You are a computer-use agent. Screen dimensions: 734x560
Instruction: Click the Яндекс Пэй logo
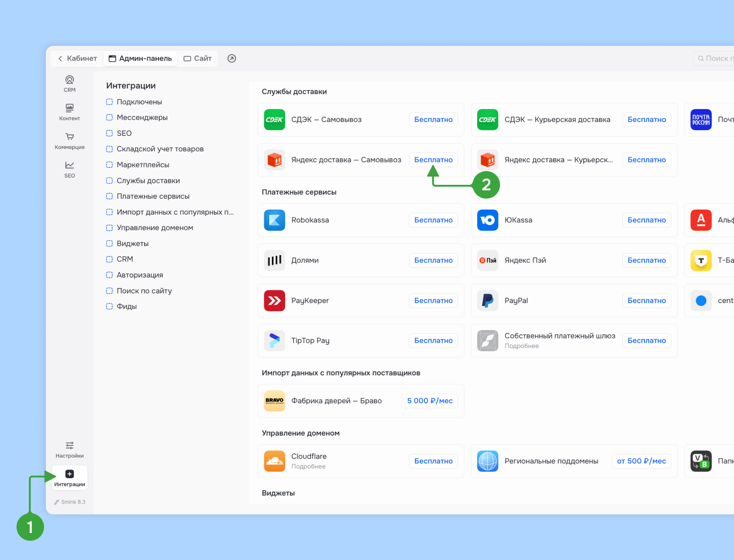point(488,261)
